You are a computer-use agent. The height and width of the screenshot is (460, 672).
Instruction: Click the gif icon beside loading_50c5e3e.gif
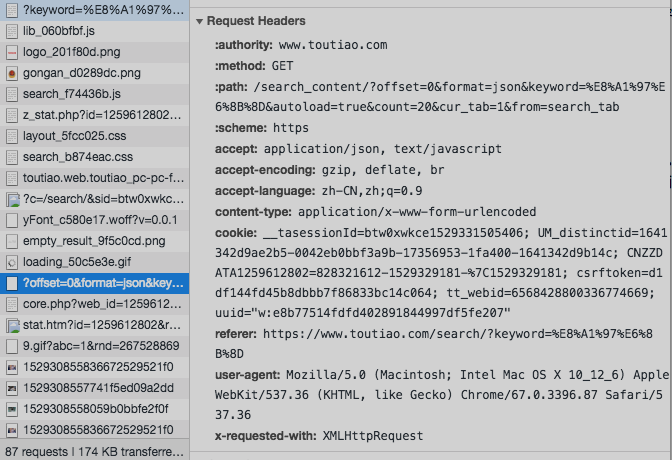[12, 262]
